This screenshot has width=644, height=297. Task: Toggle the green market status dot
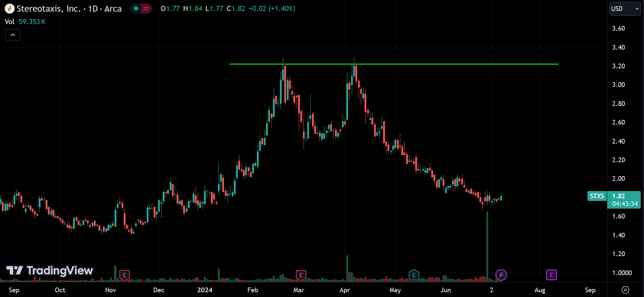point(136,8)
